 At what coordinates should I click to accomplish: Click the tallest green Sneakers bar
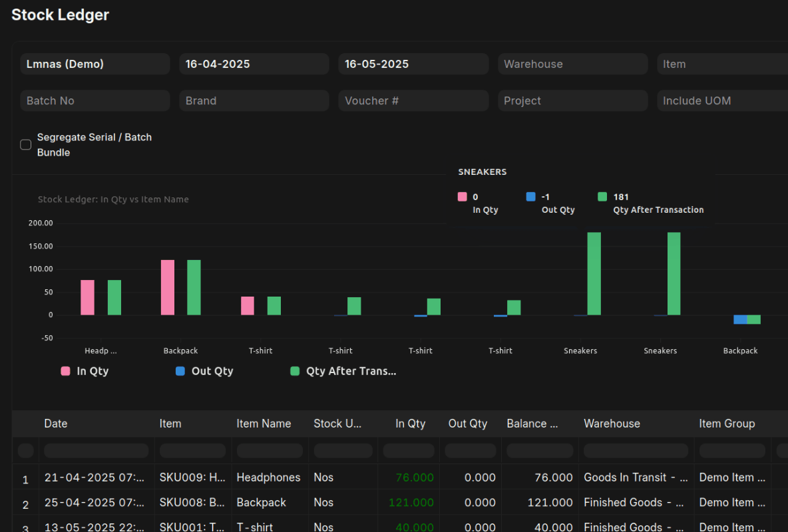(594, 273)
